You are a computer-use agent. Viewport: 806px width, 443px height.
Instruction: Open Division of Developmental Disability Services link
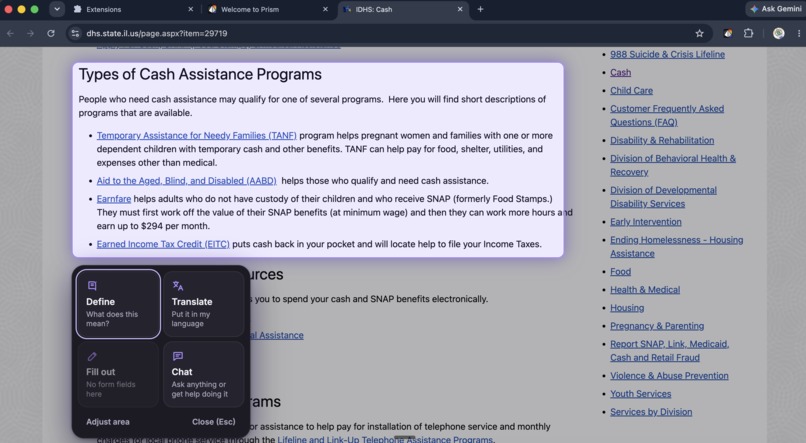coord(663,197)
